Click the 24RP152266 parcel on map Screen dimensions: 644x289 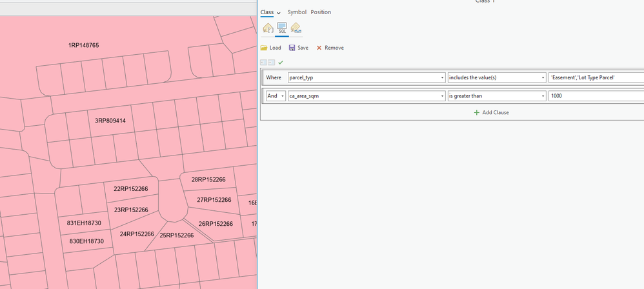point(137,234)
